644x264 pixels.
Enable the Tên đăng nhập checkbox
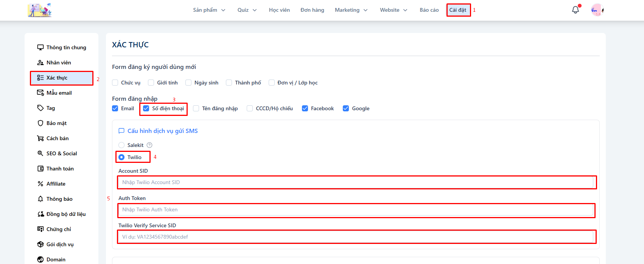pyautogui.click(x=196, y=108)
